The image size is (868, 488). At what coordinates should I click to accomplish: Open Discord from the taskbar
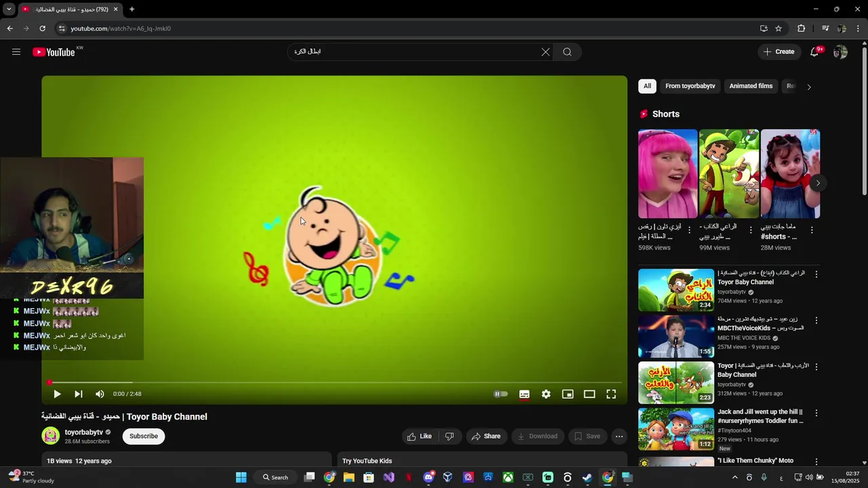pos(429,477)
